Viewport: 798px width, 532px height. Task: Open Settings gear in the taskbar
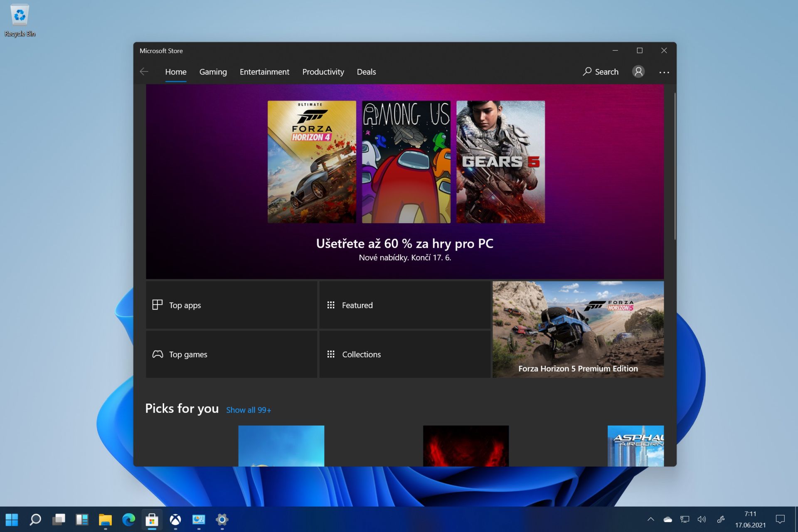coord(222,520)
